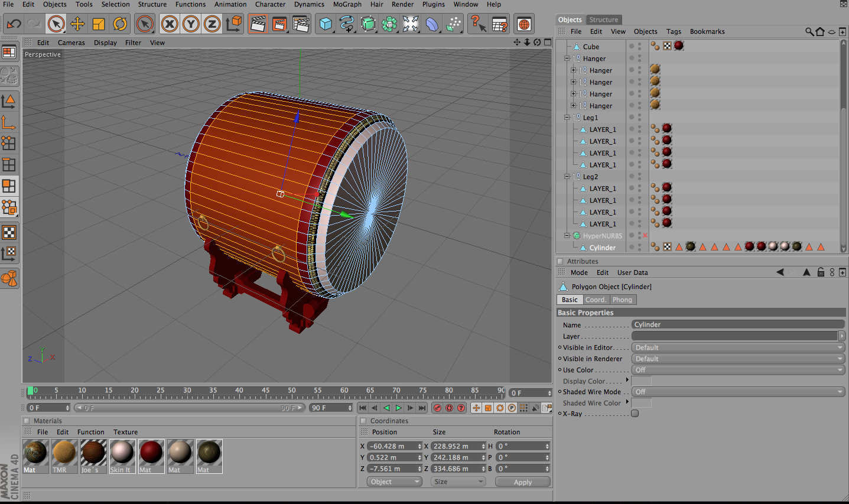Click the Undo arrow icon

14,24
